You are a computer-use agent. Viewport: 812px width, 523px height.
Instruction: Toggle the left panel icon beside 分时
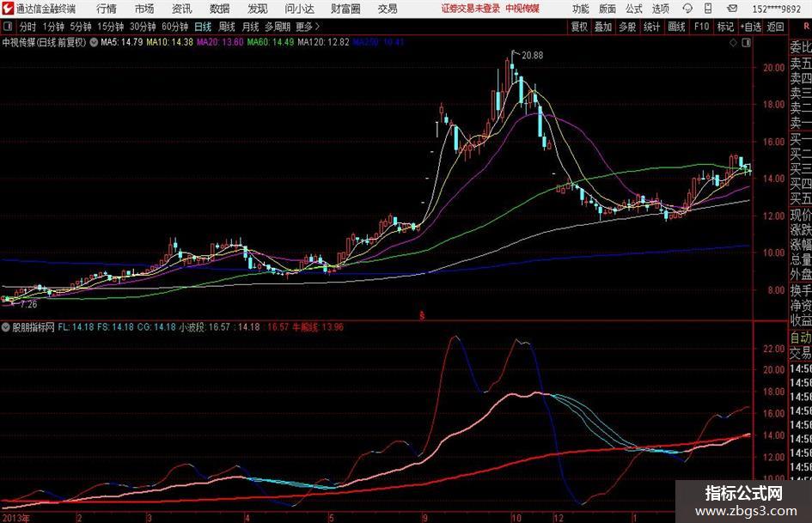coord(8,27)
